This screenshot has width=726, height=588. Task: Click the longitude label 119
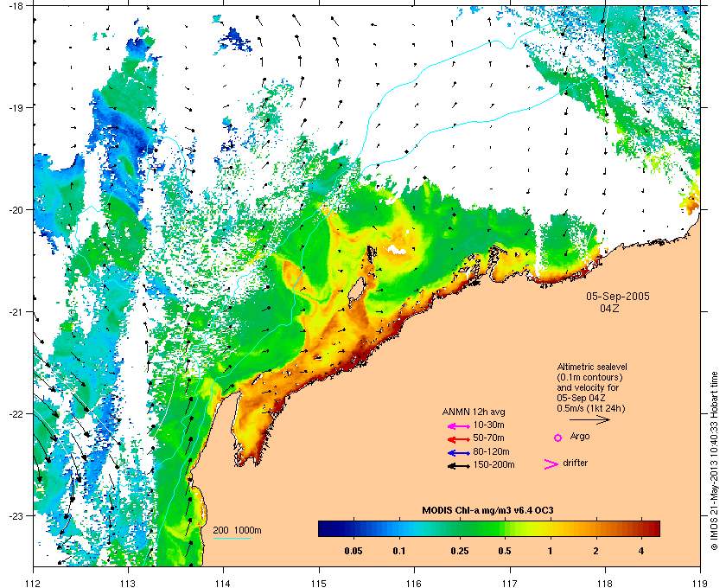pos(700,584)
